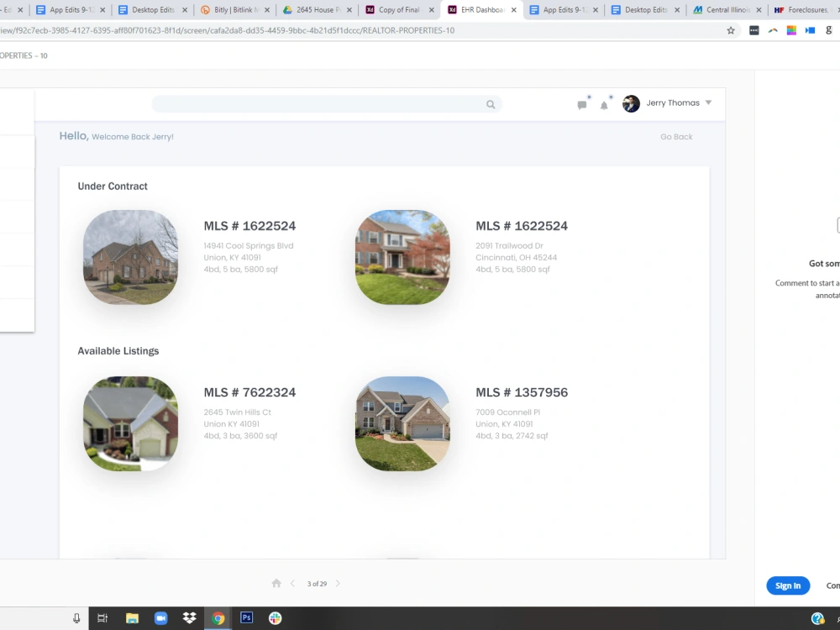Image resolution: width=840 pixels, height=630 pixels.
Task: Open File Explorer from the taskbar
Action: [x=132, y=618]
